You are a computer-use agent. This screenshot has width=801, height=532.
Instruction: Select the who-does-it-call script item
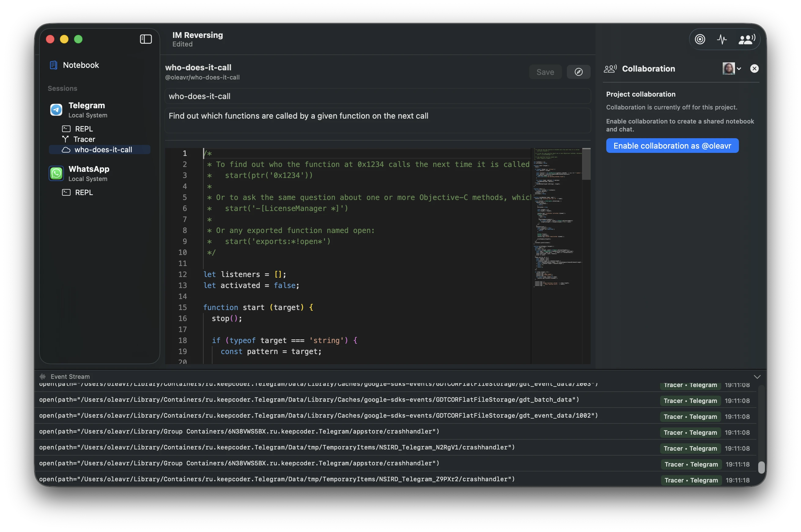point(100,150)
